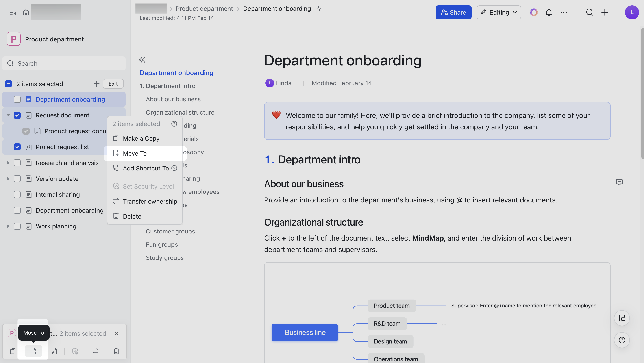Add a page with the sidebar plus icon
This screenshot has width=644, height=363.
click(96, 84)
